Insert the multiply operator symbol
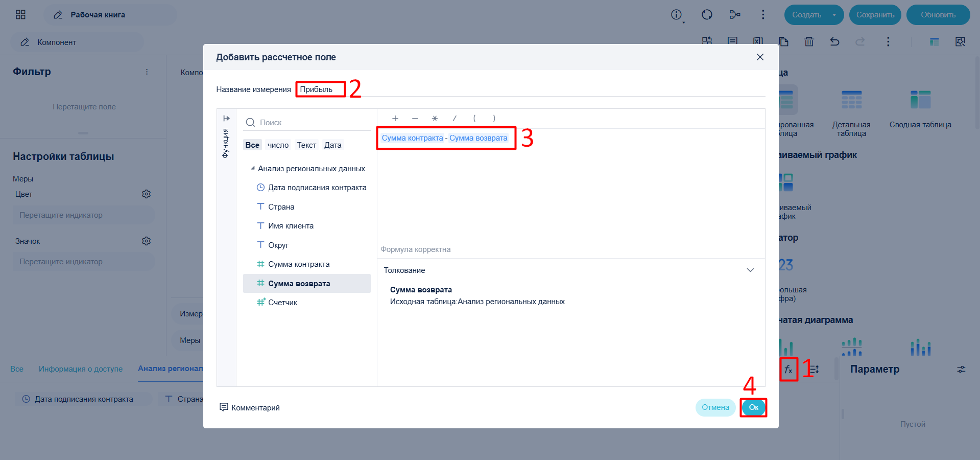 coord(435,118)
